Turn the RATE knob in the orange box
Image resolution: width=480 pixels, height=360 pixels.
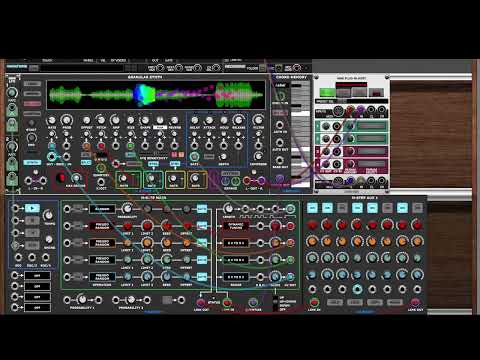tap(195, 179)
